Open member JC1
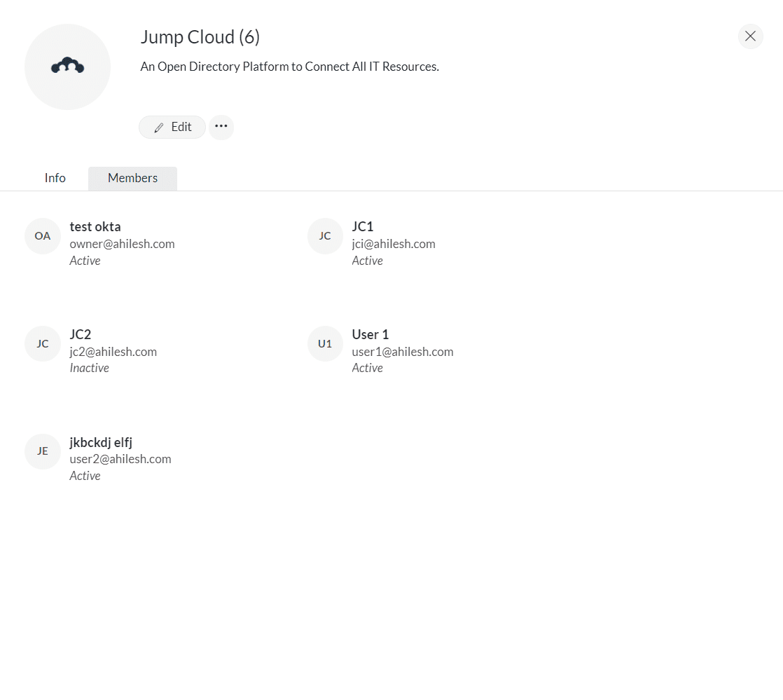 (x=363, y=227)
